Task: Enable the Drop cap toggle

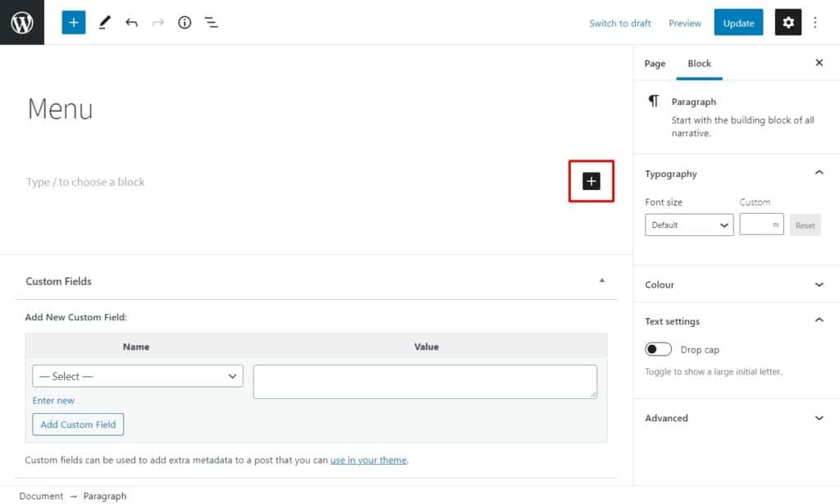Action: 659,349
